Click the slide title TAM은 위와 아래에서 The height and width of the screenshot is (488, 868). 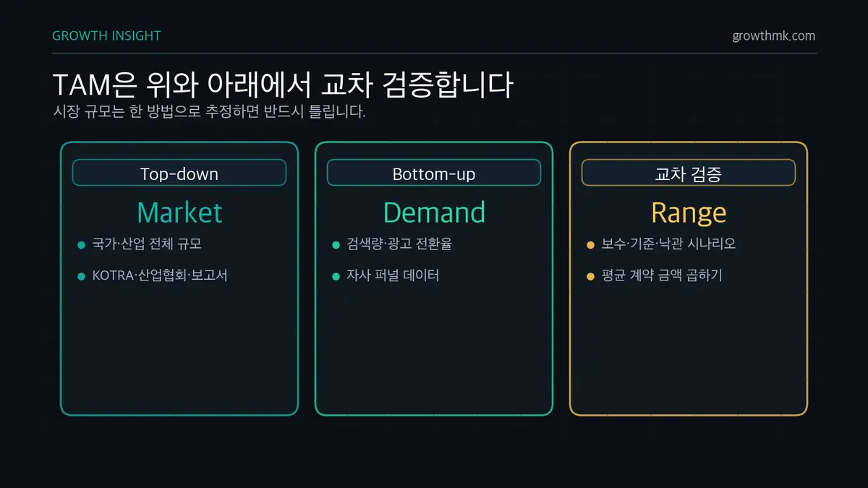(181, 85)
